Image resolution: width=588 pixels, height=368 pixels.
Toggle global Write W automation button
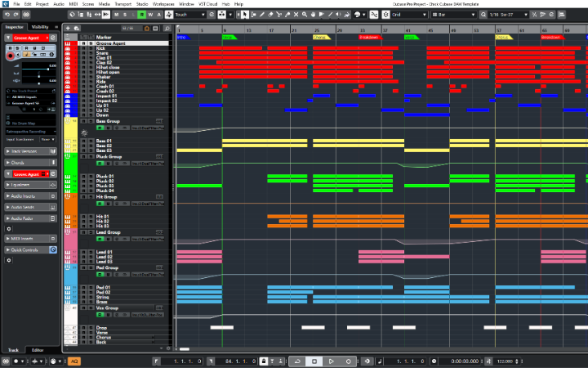coord(150,15)
